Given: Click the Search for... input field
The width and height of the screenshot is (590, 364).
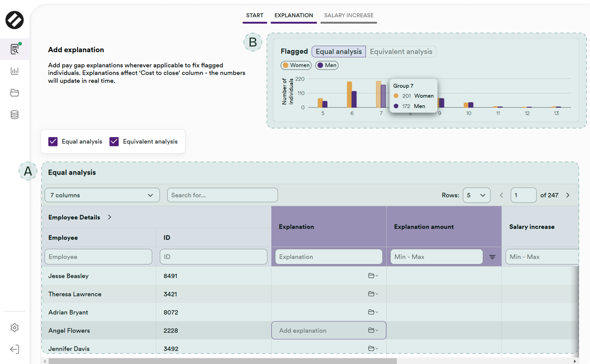Looking at the screenshot, I should [222, 195].
